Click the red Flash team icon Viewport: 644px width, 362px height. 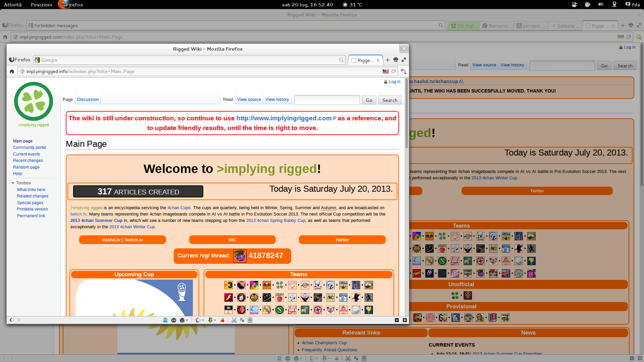228,298
